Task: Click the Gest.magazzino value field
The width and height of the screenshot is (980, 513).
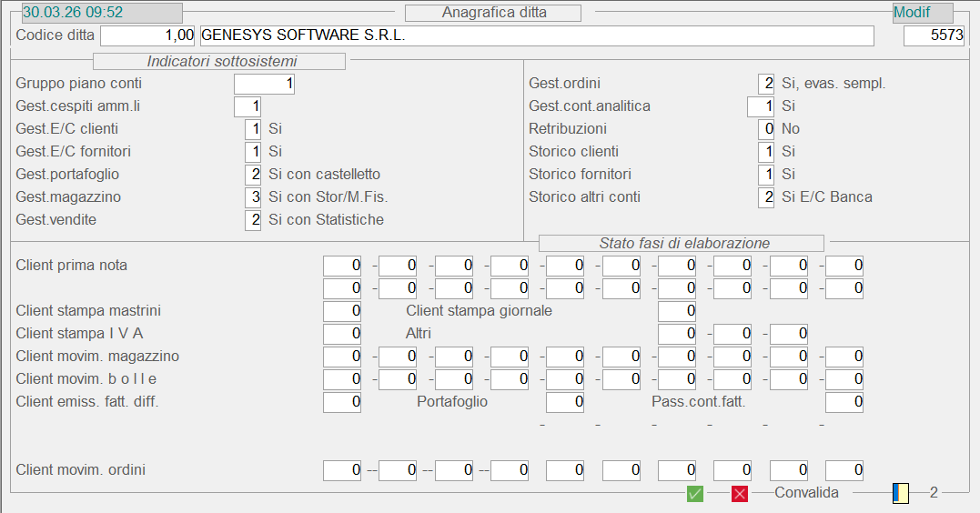Action: (x=253, y=197)
